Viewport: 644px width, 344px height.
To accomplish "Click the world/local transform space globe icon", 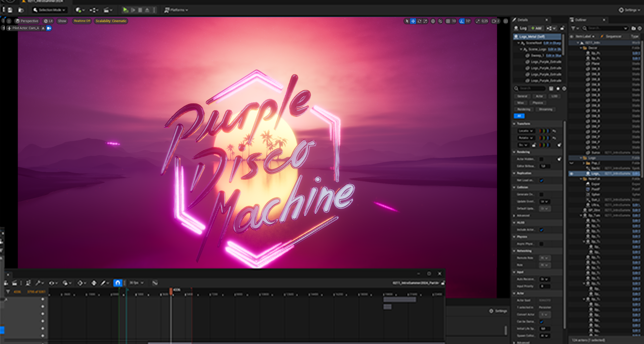I will 433,21.
